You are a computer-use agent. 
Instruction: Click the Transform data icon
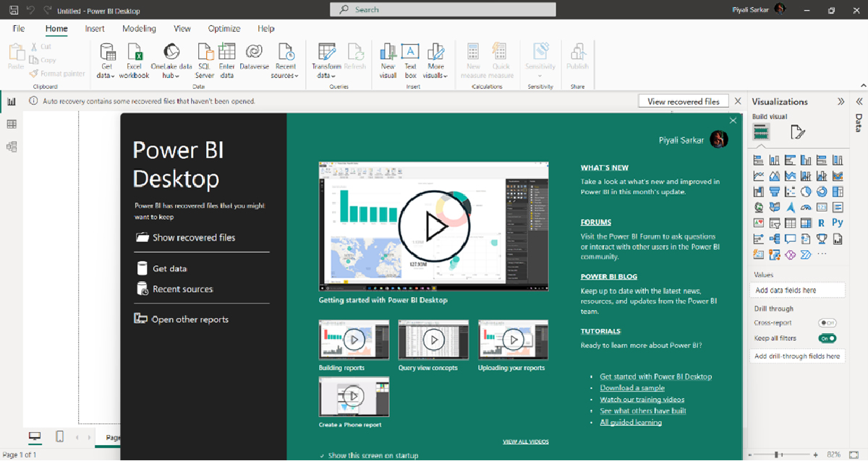pos(326,52)
